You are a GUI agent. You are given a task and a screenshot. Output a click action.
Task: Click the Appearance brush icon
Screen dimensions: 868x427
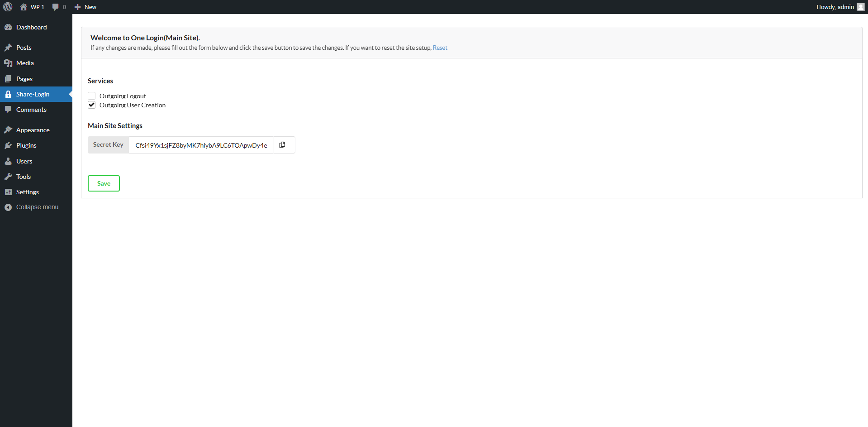click(9, 130)
